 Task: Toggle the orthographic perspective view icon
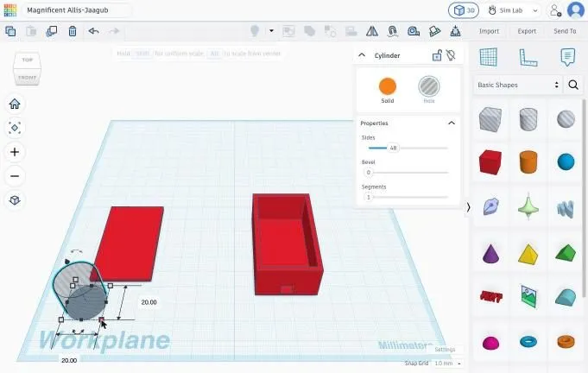15,199
